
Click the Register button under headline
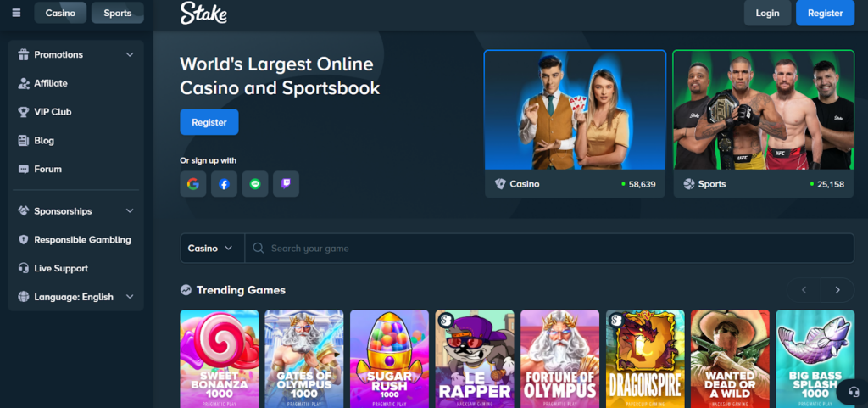(209, 122)
